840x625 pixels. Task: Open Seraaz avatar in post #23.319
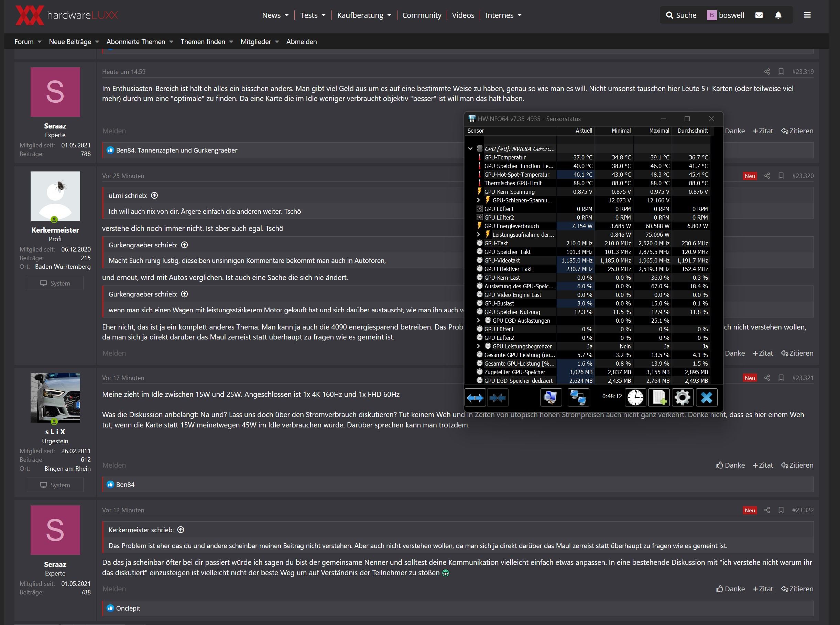click(x=55, y=92)
